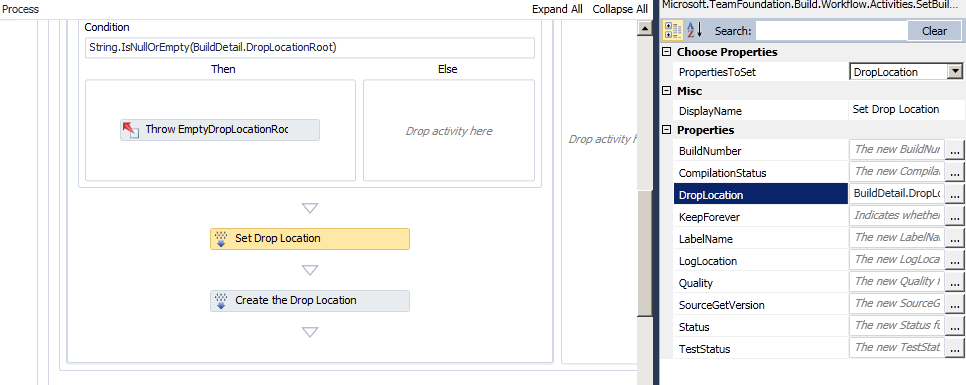Click the SourceGetVersion value field
Viewport: 966px width, 385px height.
tap(897, 304)
